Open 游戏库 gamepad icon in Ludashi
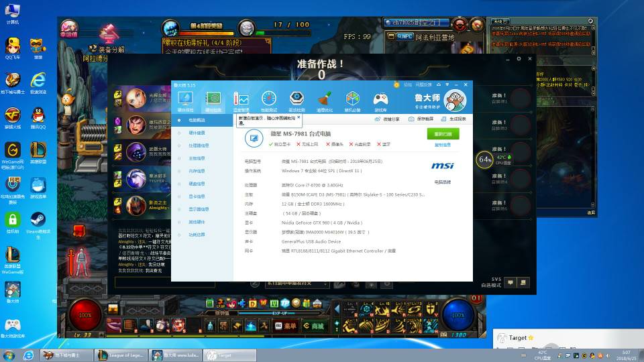Screen dimensions: 644x362 click(x=380, y=101)
